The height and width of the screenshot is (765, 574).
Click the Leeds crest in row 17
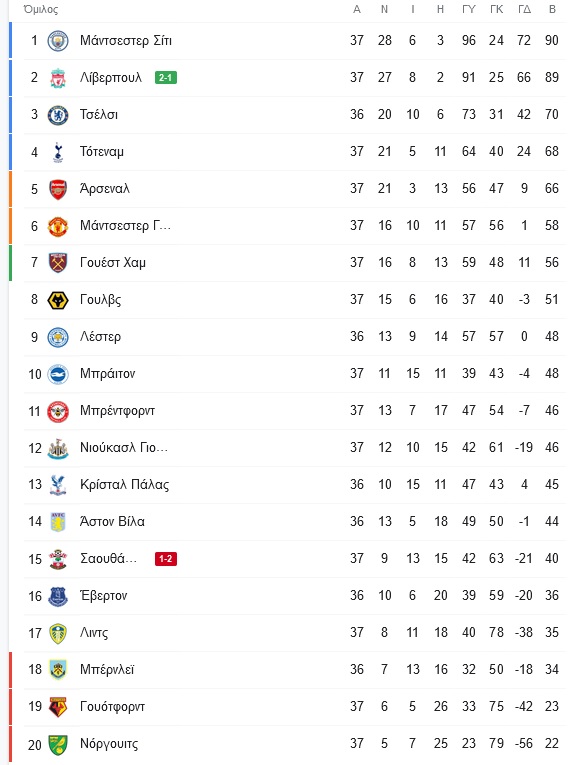coord(58,633)
